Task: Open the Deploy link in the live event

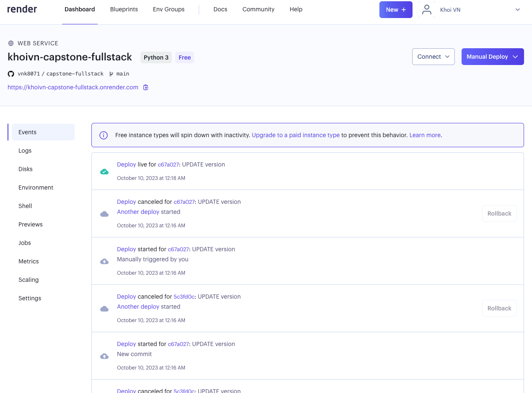Action: pos(127,164)
